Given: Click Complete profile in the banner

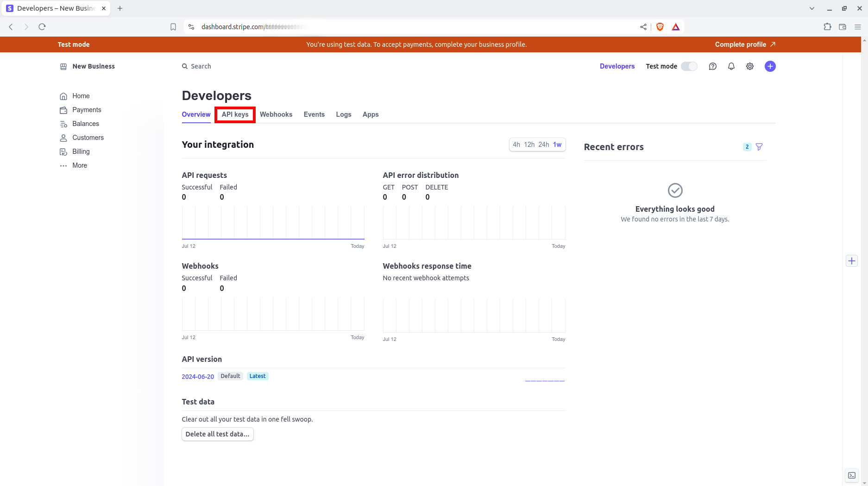Looking at the screenshot, I should point(745,44).
